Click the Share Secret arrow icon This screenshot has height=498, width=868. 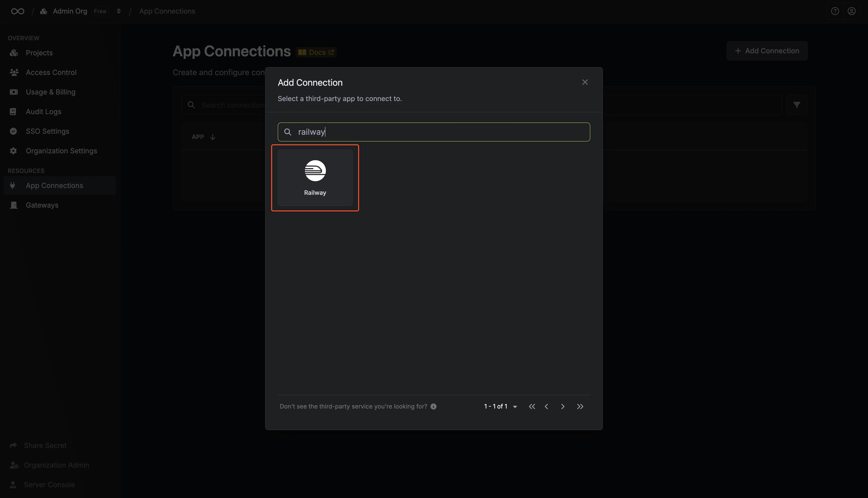pyautogui.click(x=13, y=445)
